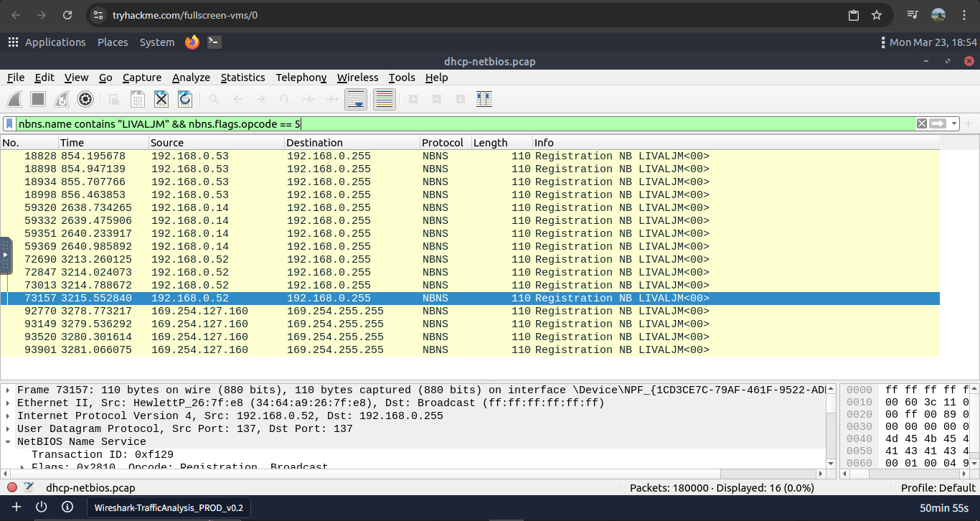Expand the User Datagram Protocol row
The height and width of the screenshot is (521, 980).
pos(8,429)
